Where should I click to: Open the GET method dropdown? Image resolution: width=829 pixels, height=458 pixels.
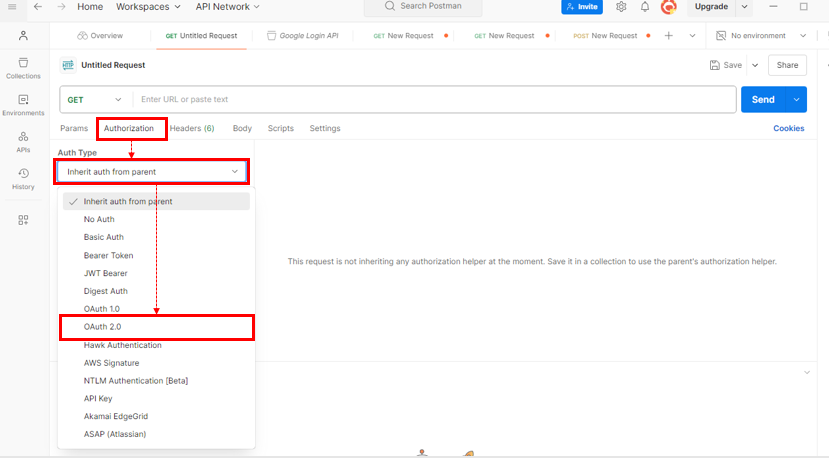(x=94, y=99)
